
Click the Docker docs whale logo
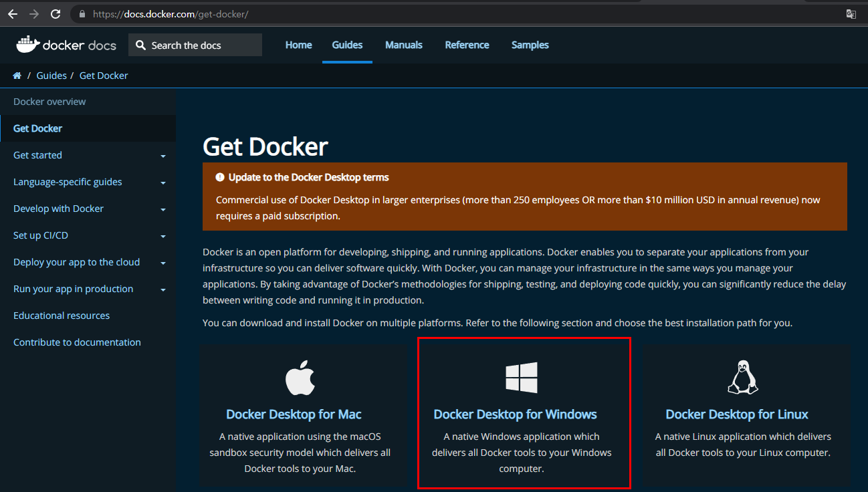pos(27,45)
